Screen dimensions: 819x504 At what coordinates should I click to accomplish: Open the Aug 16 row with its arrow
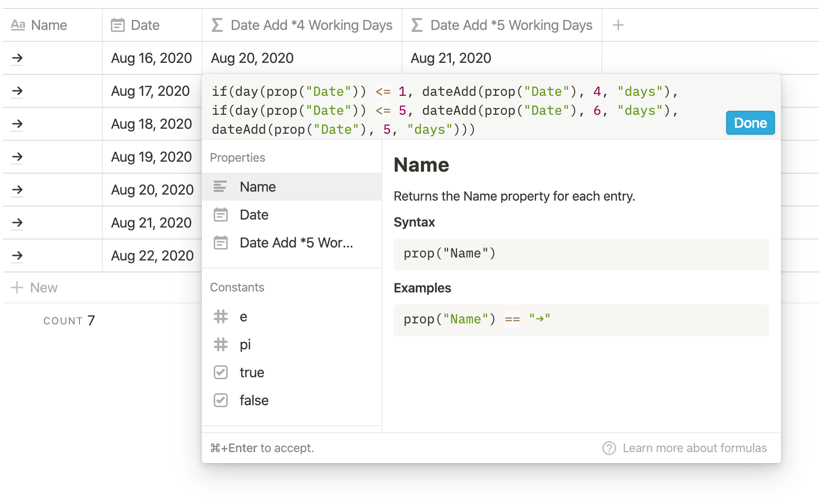pos(17,58)
